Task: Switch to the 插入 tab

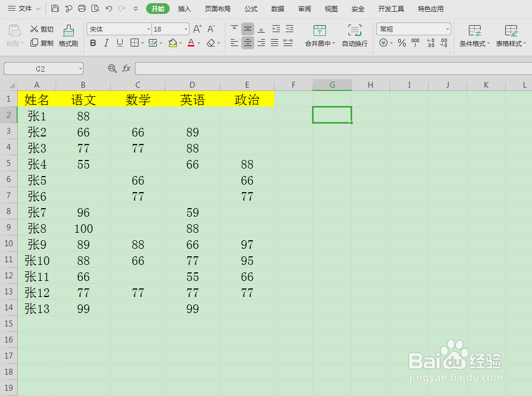Action: click(185, 9)
